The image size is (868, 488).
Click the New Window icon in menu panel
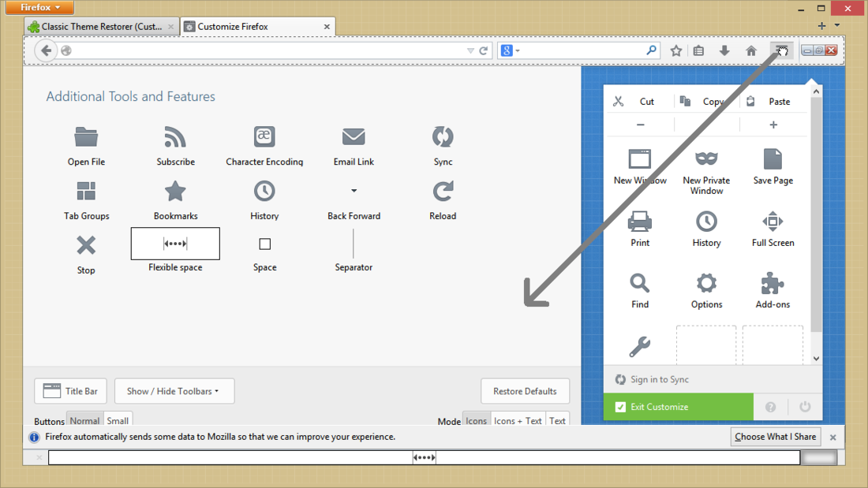pyautogui.click(x=639, y=159)
